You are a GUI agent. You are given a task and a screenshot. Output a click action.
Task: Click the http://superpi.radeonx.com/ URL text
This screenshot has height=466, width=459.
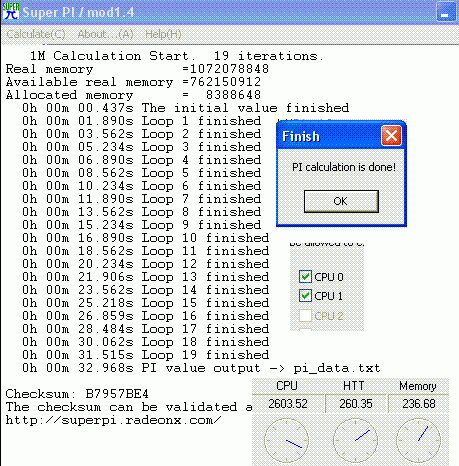point(113,420)
